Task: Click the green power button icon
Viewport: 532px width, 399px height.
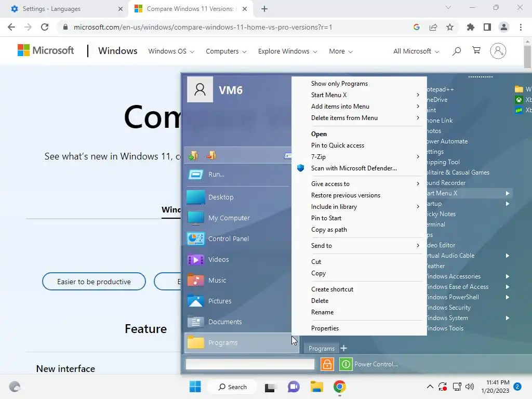Action: pyautogui.click(x=345, y=364)
